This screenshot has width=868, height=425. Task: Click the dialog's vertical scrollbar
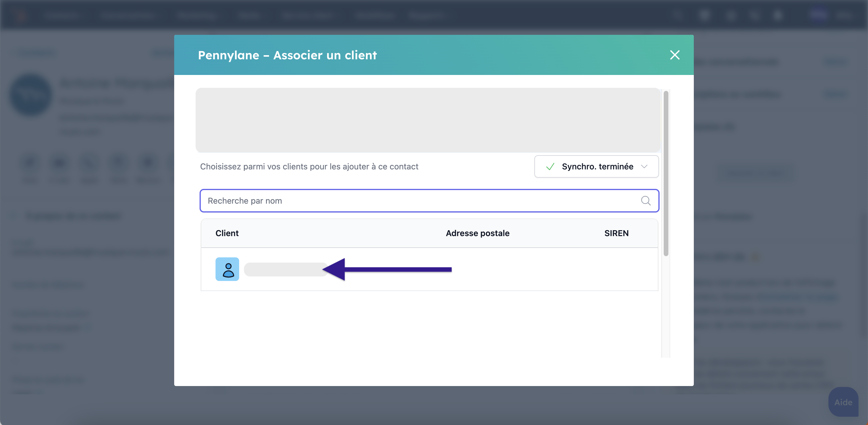tap(666, 174)
